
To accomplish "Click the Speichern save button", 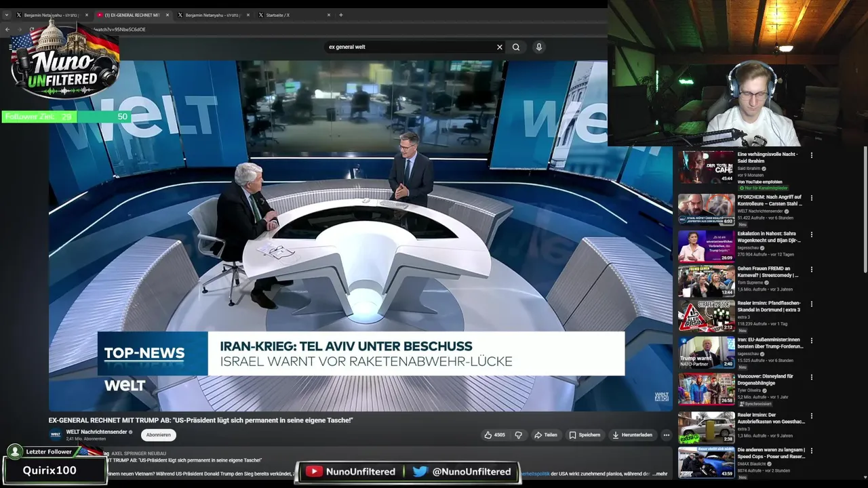I will 585,435.
